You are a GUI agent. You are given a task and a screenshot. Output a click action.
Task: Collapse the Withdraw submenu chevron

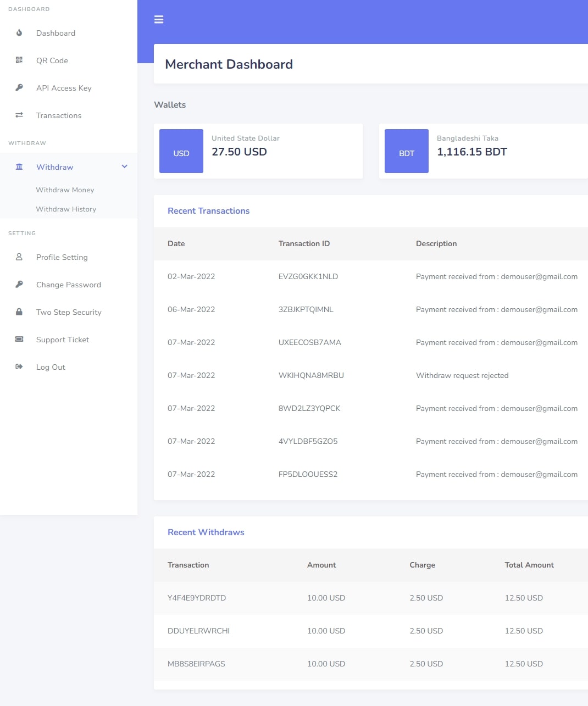(124, 166)
